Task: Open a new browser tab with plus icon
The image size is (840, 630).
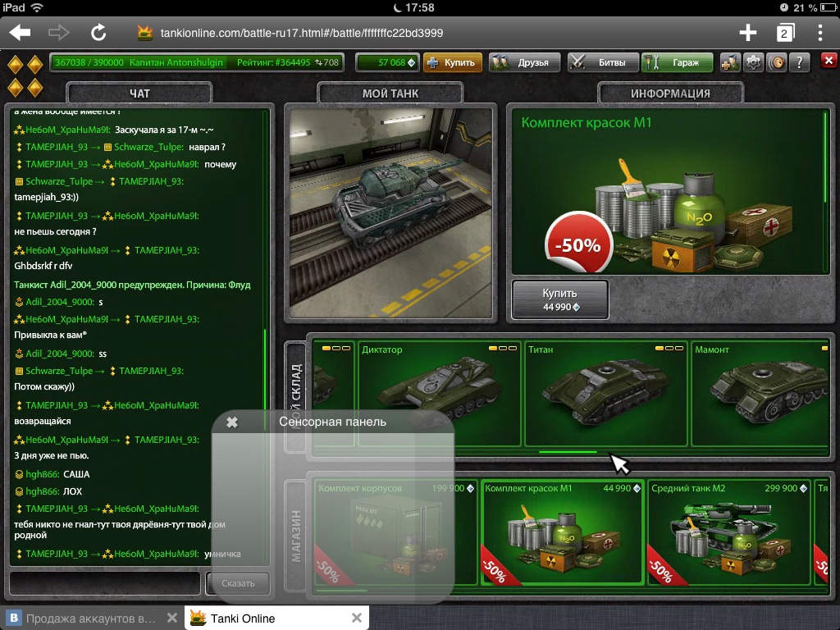Action: (748, 33)
